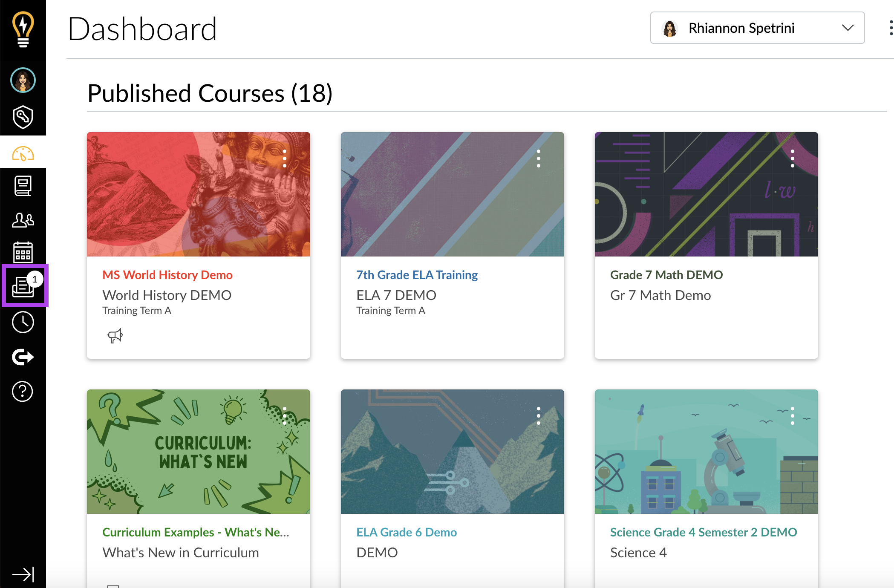Image resolution: width=894 pixels, height=588 pixels.
Task: Click the Curriculum What's New card image
Action: (x=198, y=452)
